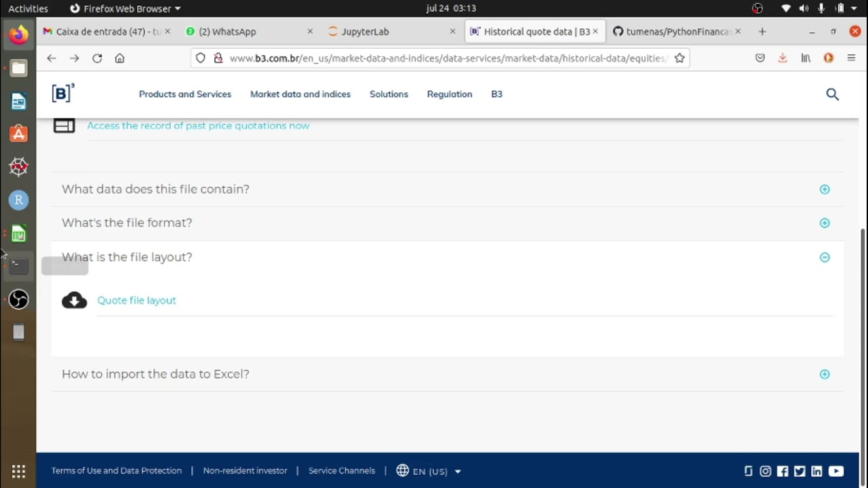
Task: Open Service Channels link
Action: (x=342, y=470)
